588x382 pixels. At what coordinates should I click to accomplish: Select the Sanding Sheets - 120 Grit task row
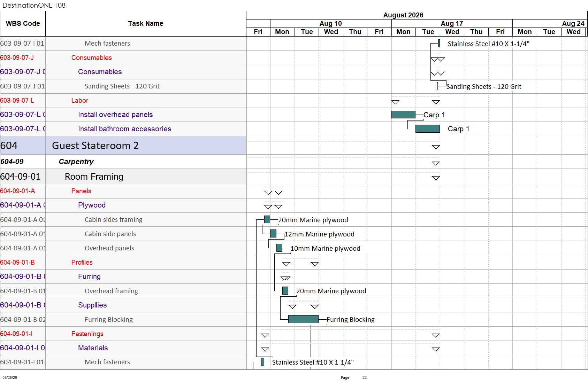123,86
